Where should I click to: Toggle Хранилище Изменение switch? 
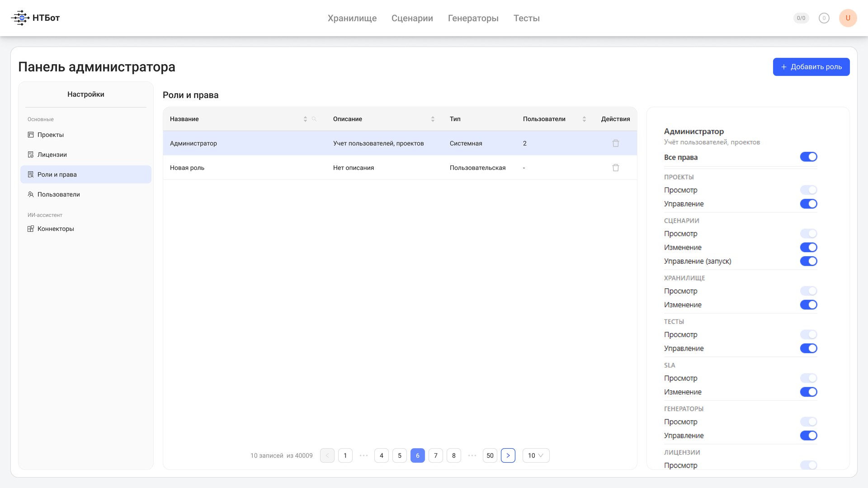point(808,305)
